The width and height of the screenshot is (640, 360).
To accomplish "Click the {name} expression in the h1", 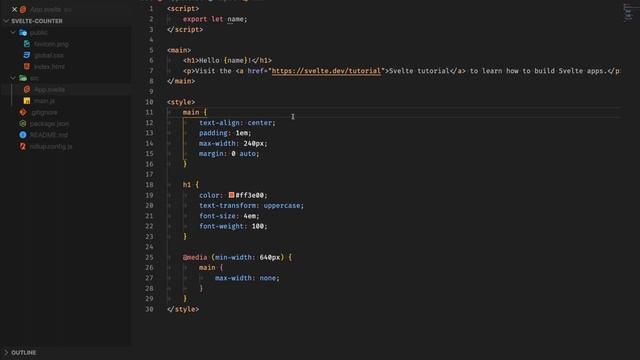I will coord(236,60).
